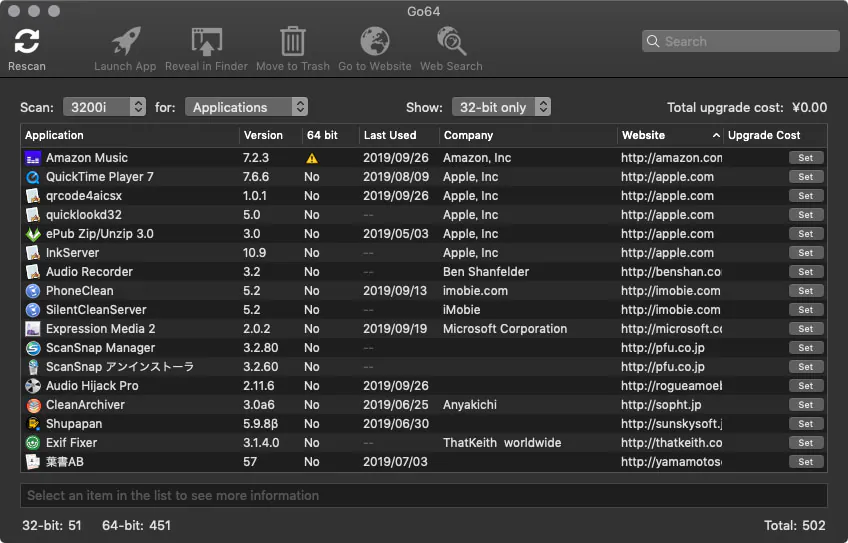
Task: Select the InkServer application name
Action: 72,253
